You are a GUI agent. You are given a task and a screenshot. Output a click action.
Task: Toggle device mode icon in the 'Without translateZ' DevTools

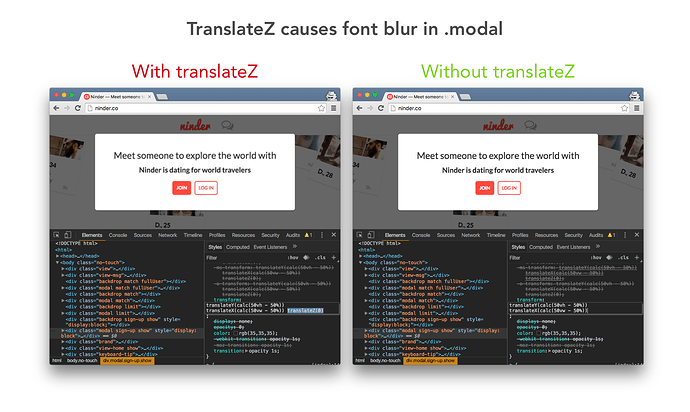(370, 234)
